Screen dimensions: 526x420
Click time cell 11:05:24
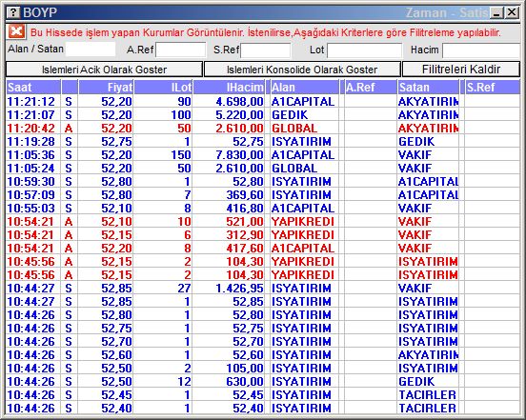click(30, 169)
